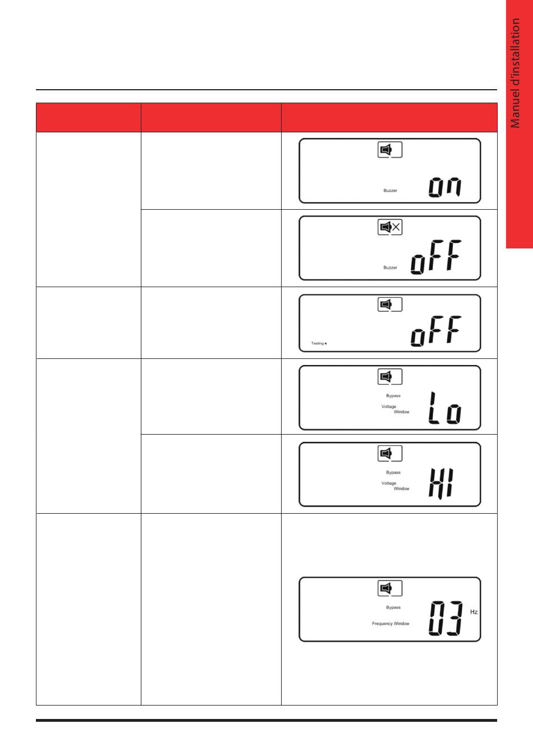Click the Buzzer label in first display

(x=390, y=191)
